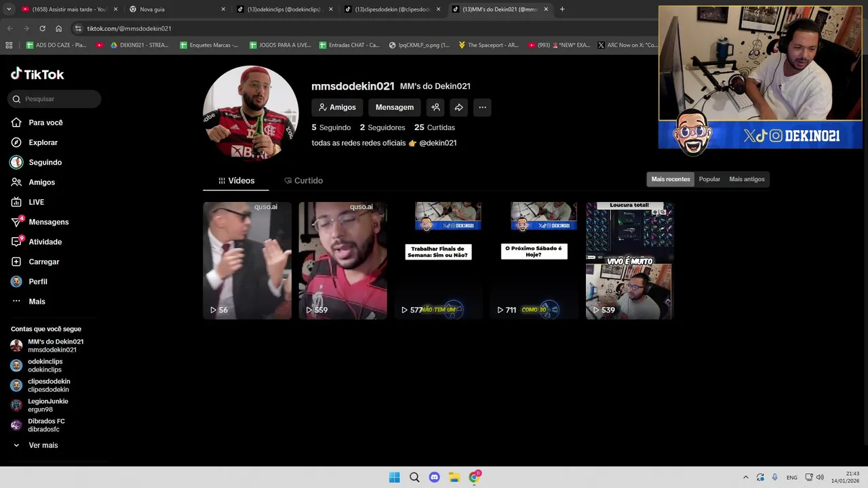Image resolution: width=868 pixels, height=488 pixels.
Task: Open Mensagens in the sidebar
Action: 48,222
